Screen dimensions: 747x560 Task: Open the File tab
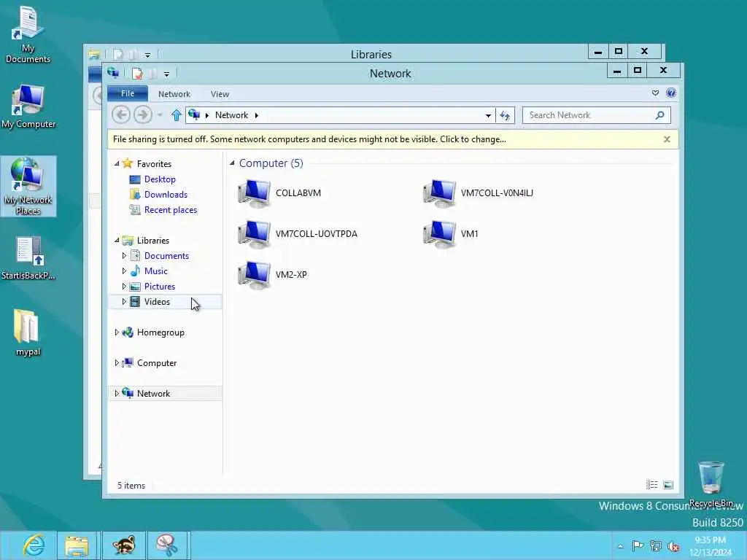(x=127, y=93)
